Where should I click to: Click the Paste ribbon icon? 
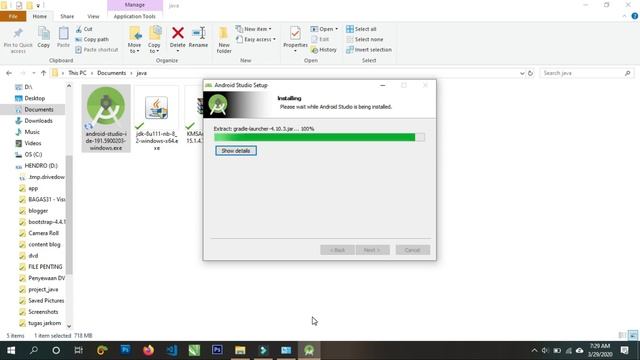tap(63, 34)
